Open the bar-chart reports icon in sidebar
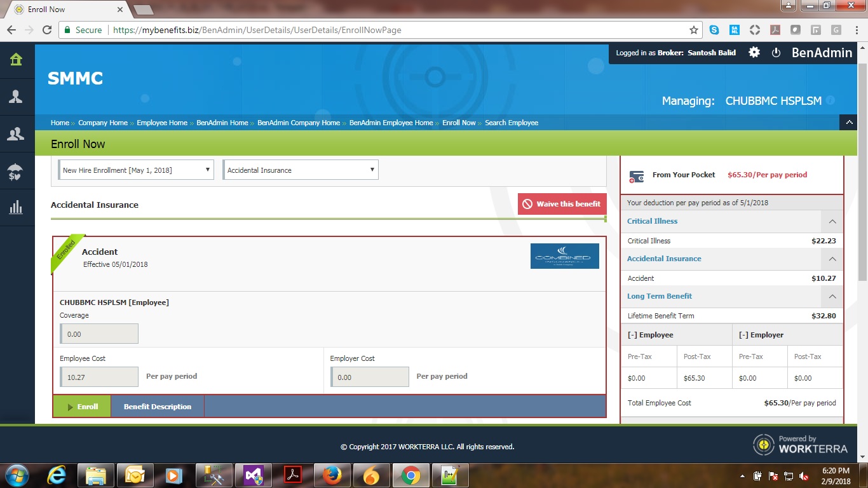The image size is (868, 488). click(16, 207)
